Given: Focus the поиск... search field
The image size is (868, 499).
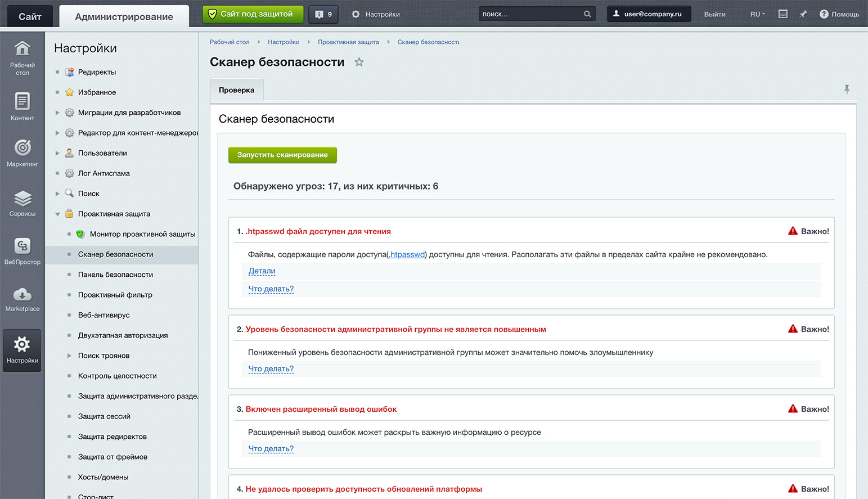Looking at the screenshot, I should pos(531,14).
